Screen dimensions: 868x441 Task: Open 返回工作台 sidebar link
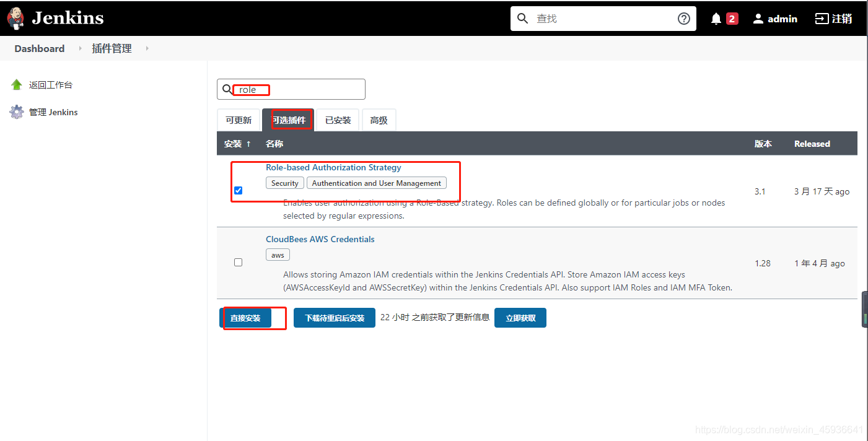pos(51,85)
